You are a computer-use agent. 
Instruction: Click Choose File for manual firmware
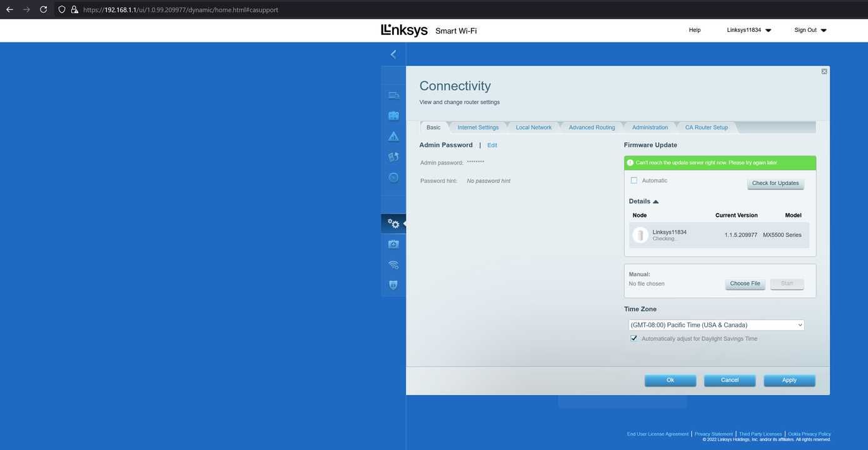(x=745, y=284)
